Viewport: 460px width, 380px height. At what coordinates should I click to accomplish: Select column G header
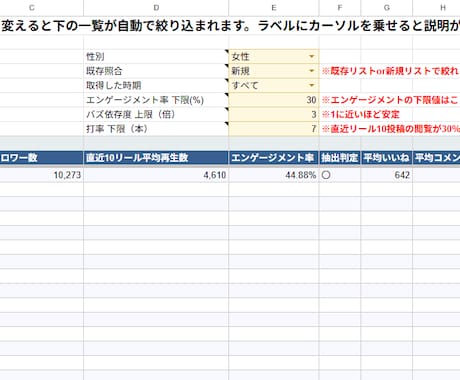click(387, 8)
